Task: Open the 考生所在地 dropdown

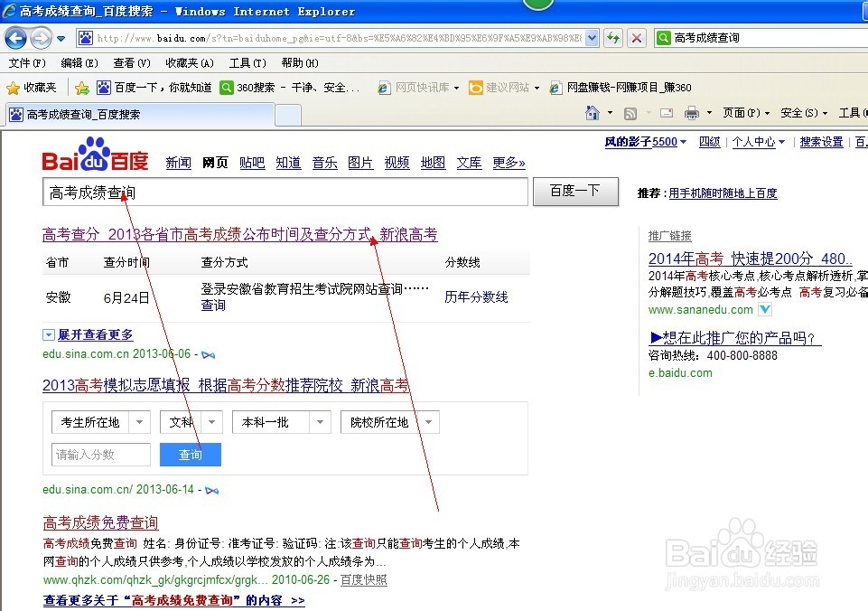Action: [x=101, y=422]
